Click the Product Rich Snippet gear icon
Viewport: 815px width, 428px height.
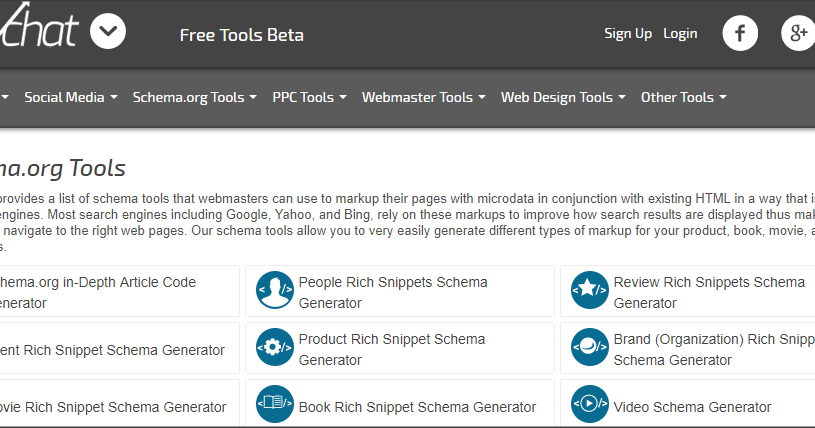[275, 349]
